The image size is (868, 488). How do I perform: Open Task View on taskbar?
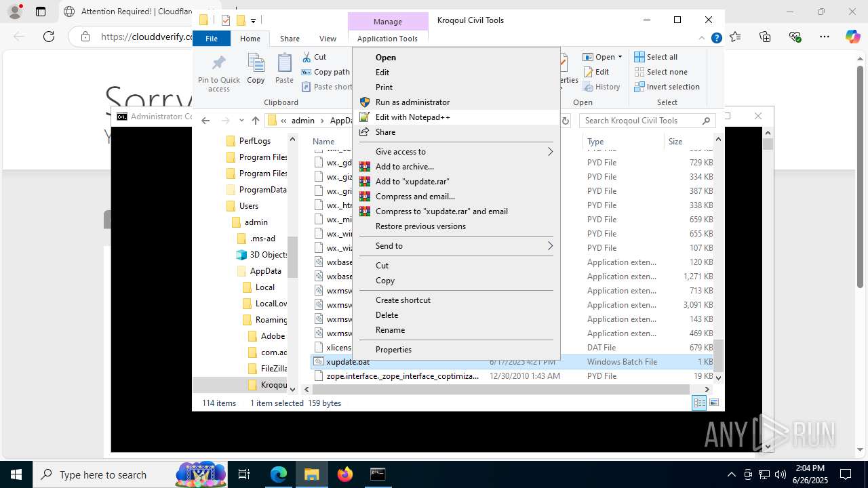[244, 474]
